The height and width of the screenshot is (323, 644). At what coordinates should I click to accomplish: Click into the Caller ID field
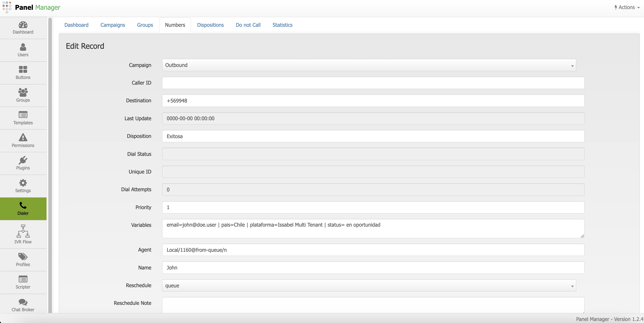pos(373,83)
